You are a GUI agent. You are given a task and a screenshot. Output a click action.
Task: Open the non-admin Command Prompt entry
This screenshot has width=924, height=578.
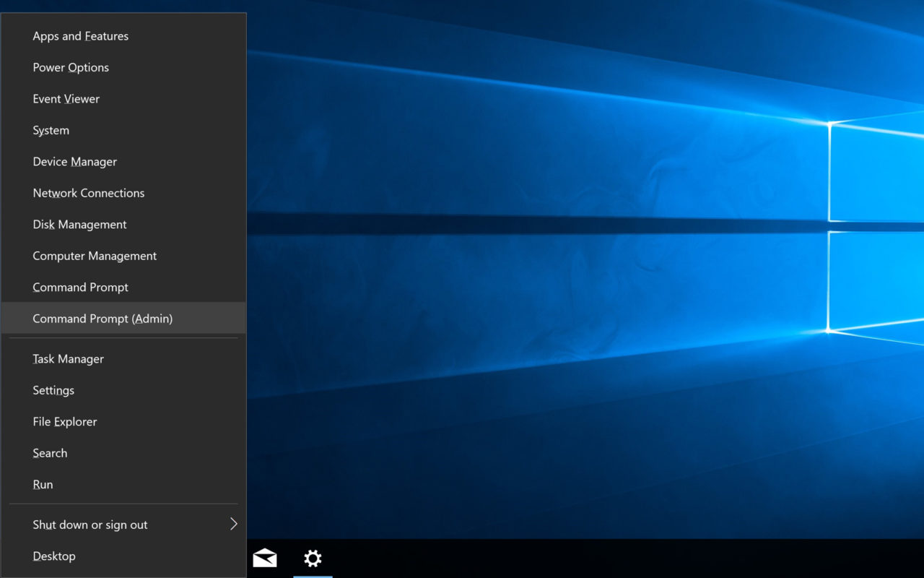coord(81,288)
